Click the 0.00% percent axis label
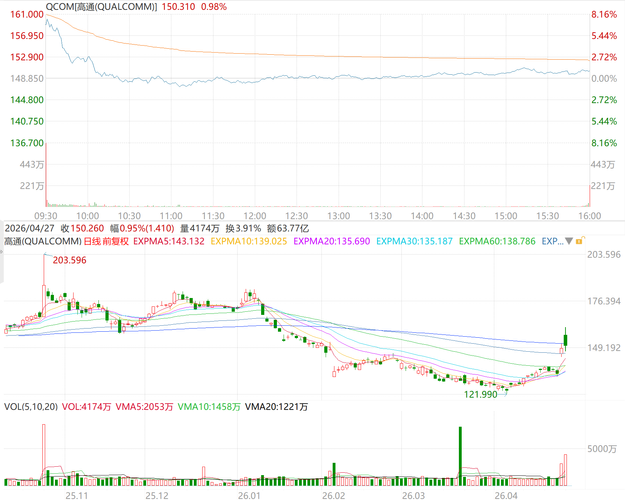Screen dimensions: 625x500 pos(604,79)
